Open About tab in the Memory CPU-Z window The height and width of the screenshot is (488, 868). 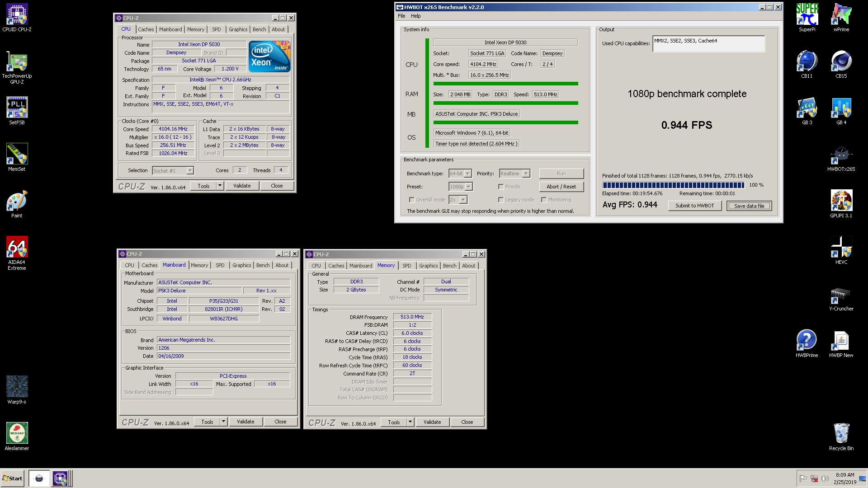(468, 266)
